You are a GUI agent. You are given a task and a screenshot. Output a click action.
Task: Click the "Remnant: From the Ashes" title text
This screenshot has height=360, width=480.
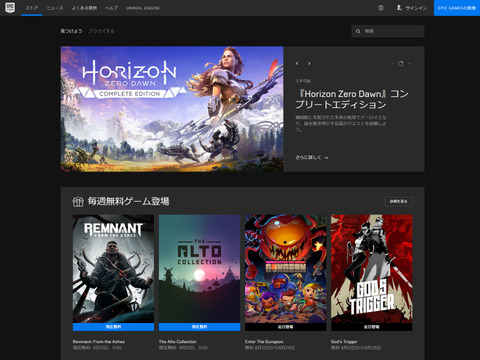pyautogui.click(x=99, y=342)
